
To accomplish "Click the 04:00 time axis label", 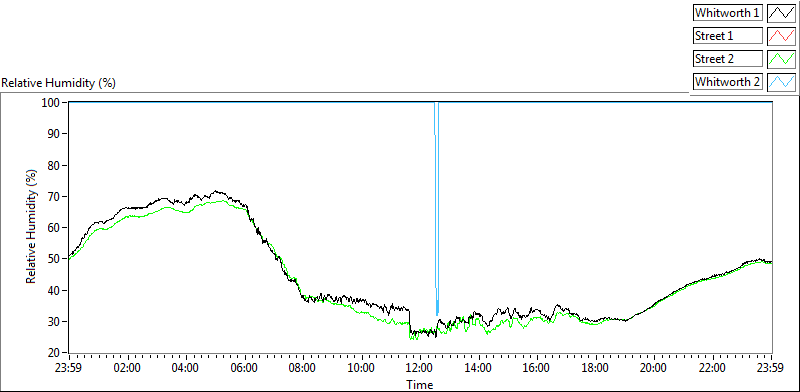I will pos(186,367).
